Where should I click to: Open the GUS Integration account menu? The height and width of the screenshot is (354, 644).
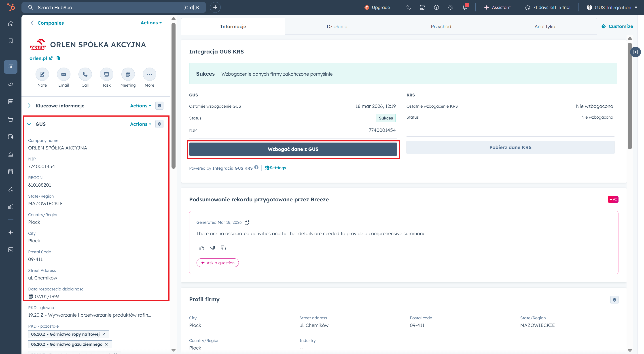pos(612,8)
